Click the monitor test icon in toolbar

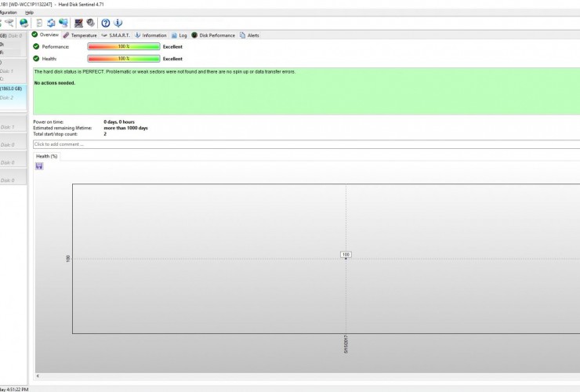tap(78, 23)
